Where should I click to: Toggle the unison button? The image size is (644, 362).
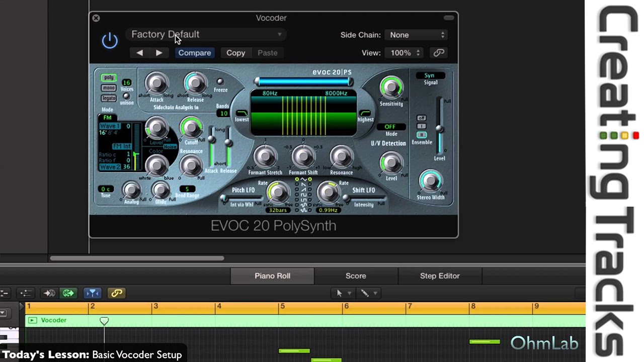pyautogui.click(x=126, y=96)
